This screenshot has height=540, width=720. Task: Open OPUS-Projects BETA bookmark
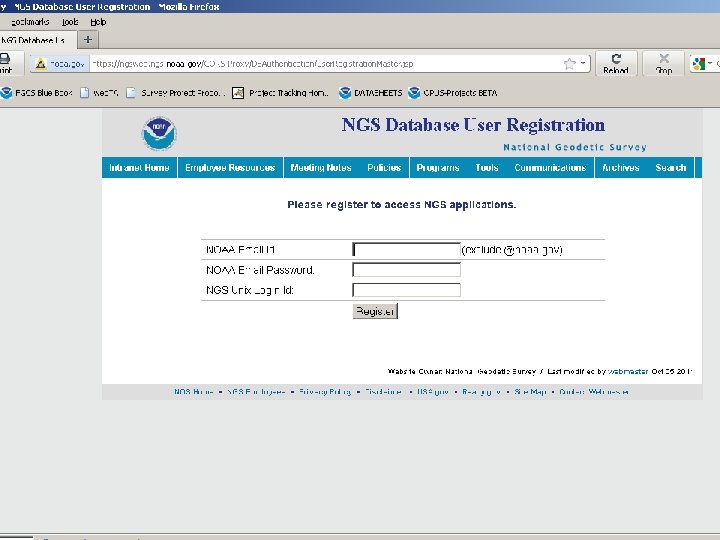click(x=453, y=93)
